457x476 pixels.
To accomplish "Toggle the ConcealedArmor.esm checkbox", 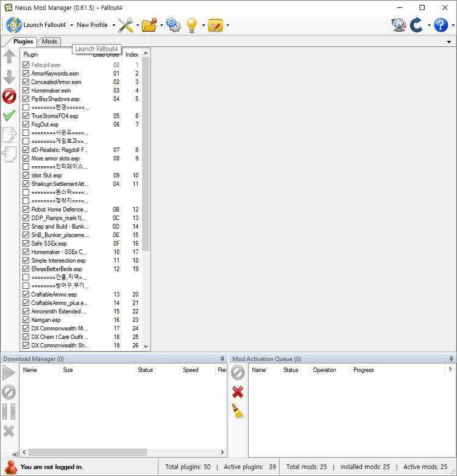I will 26,82.
